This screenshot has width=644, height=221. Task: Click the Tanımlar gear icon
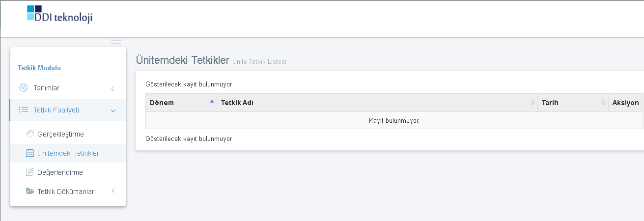tap(24, 88)
